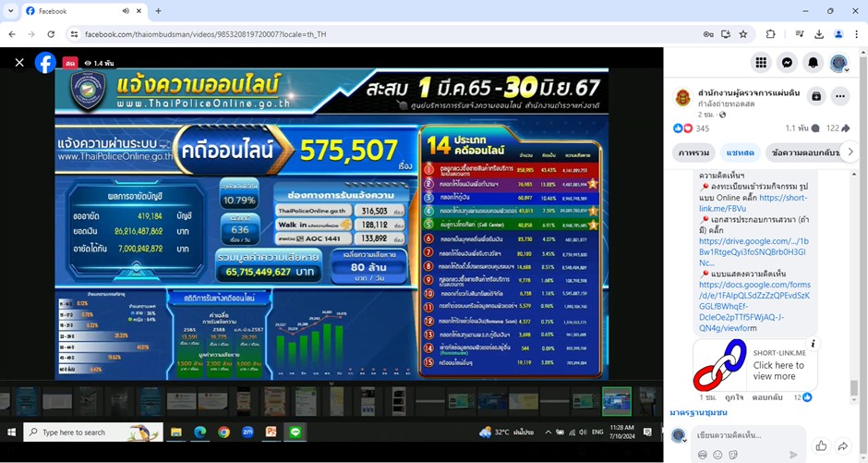This screenshot has width=868, height=463.
Task: Like the comment via ถูกใจ
Action: [x=734, y=397]
